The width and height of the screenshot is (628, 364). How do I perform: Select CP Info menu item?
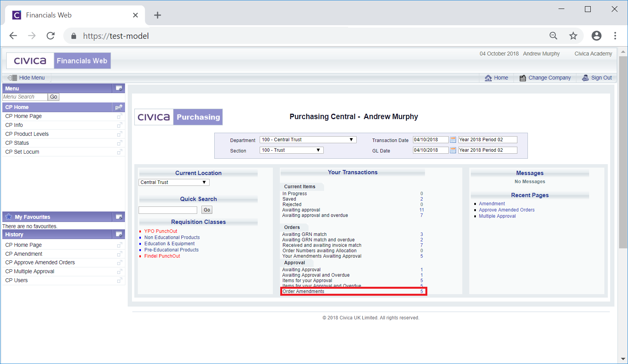(14, 125)
